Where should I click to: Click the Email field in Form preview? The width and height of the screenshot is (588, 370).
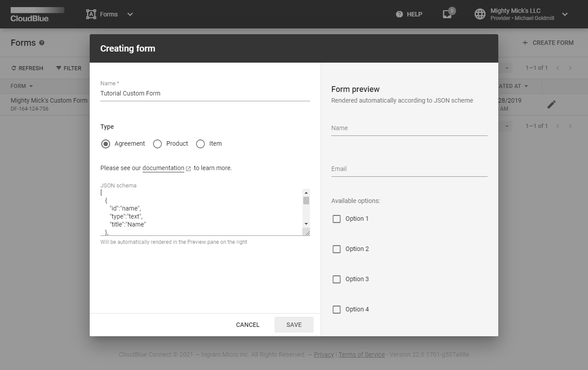409,169
